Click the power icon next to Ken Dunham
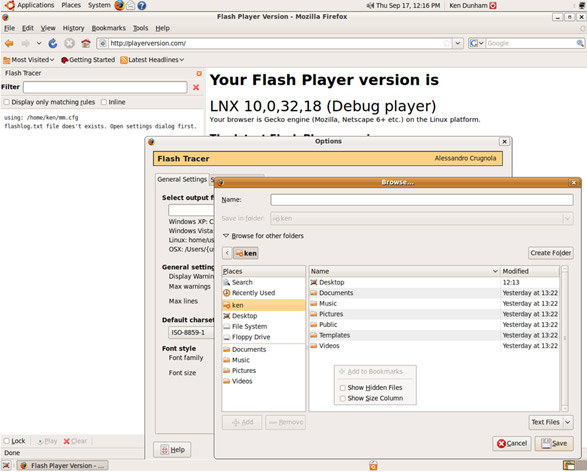Image resolution: width=587 pixels, height=472 pixels. click(x=493, y=5)
